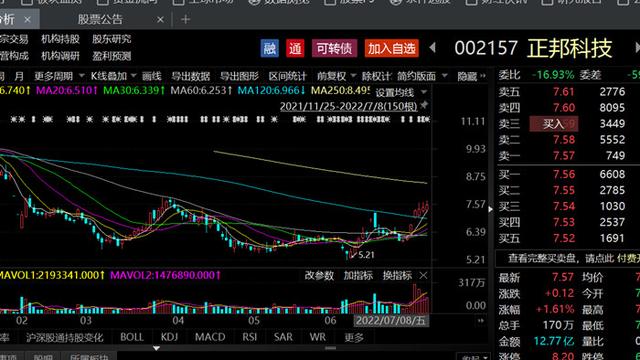Click the stock name 正邦科技
640x360 pixels.
tap(570, 48)
